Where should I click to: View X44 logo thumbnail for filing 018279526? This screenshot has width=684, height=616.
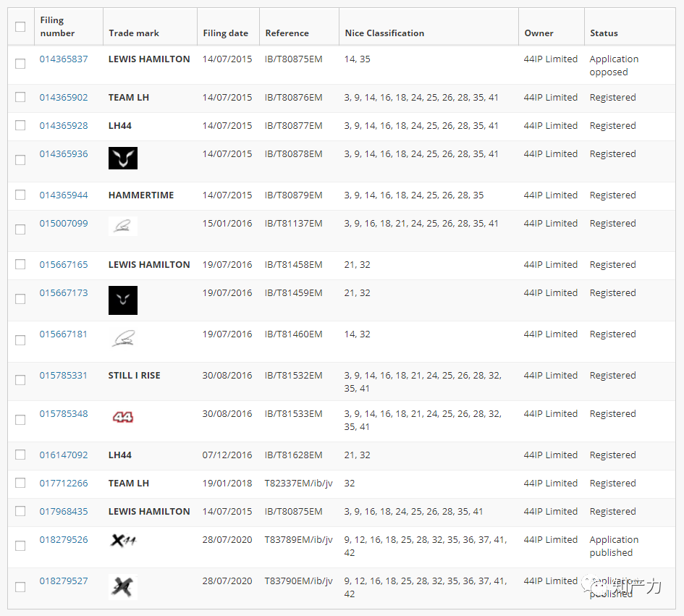click(x=123, y=541)
